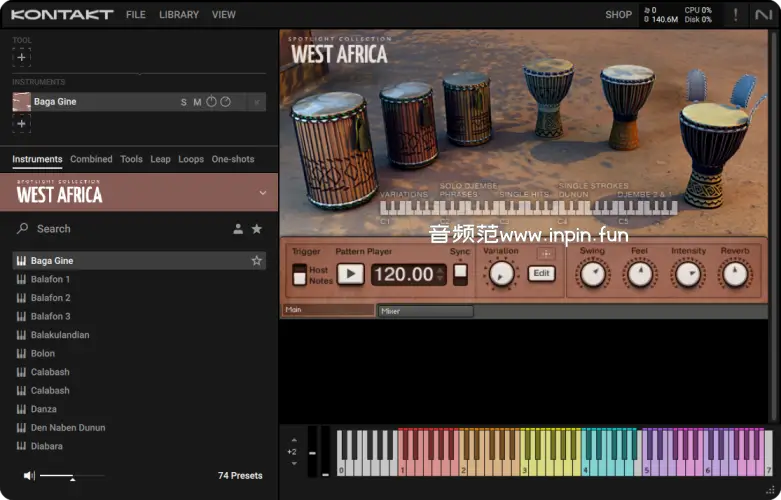Viewport: 781px width, 500px height.
Task: Mute the Baga Gine instrument
Action: (197, 102)
